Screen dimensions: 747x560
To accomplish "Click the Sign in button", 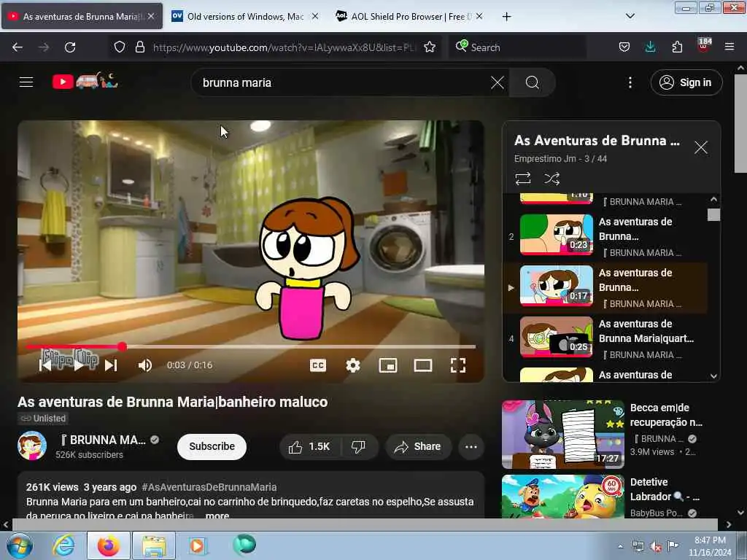I will pyautogui.click(x=686, y=82).
